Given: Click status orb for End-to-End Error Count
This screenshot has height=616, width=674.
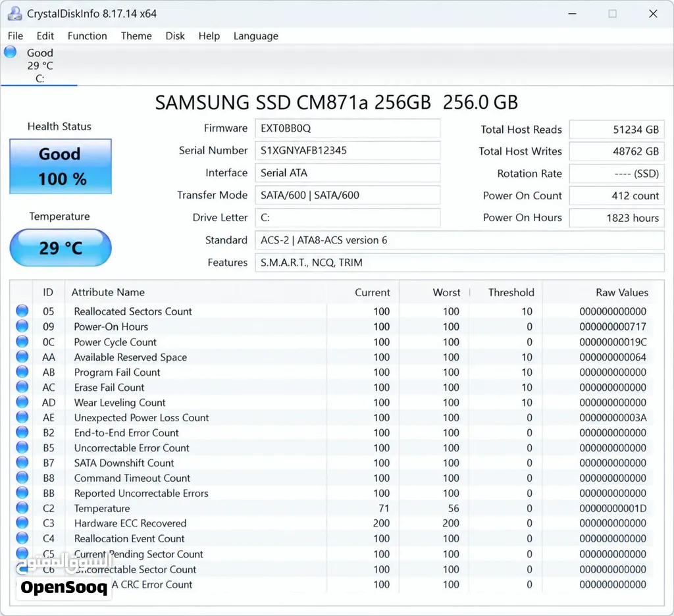Looking at the screenshot, I should (22, 432).
